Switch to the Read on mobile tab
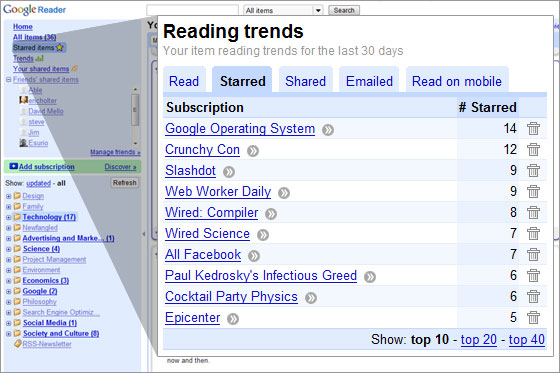Viewport: 560px width, 373px height. pyautogui.click(x=457, y=81)
